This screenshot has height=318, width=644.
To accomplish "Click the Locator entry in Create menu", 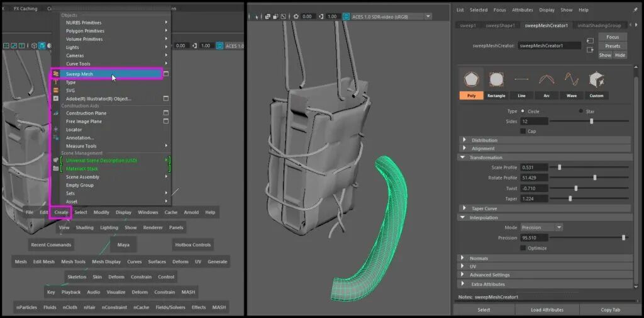I will point(74,130).
